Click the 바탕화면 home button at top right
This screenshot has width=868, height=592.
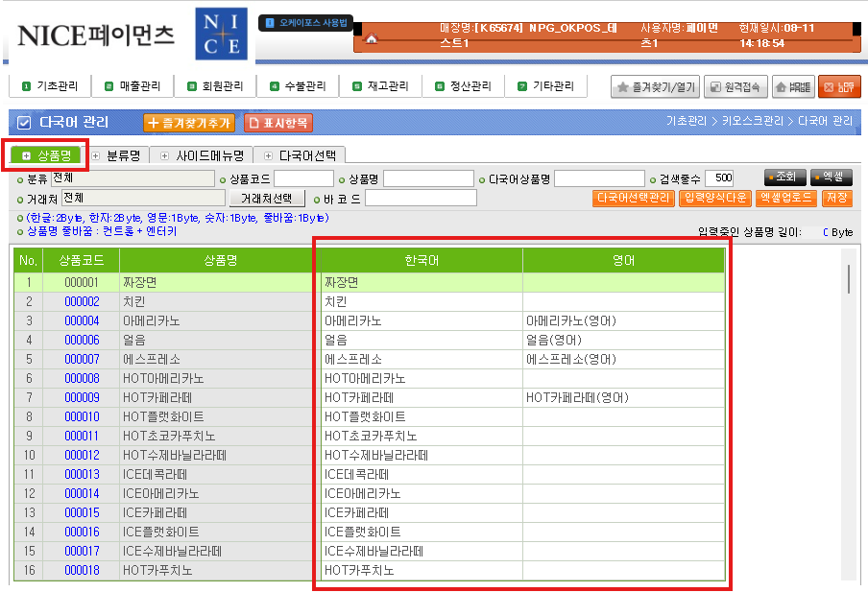pyautogui.click(x=792, y=87)
